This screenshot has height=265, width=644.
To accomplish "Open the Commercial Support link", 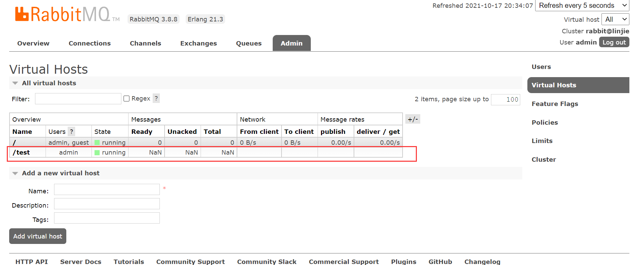I will 344,262.
